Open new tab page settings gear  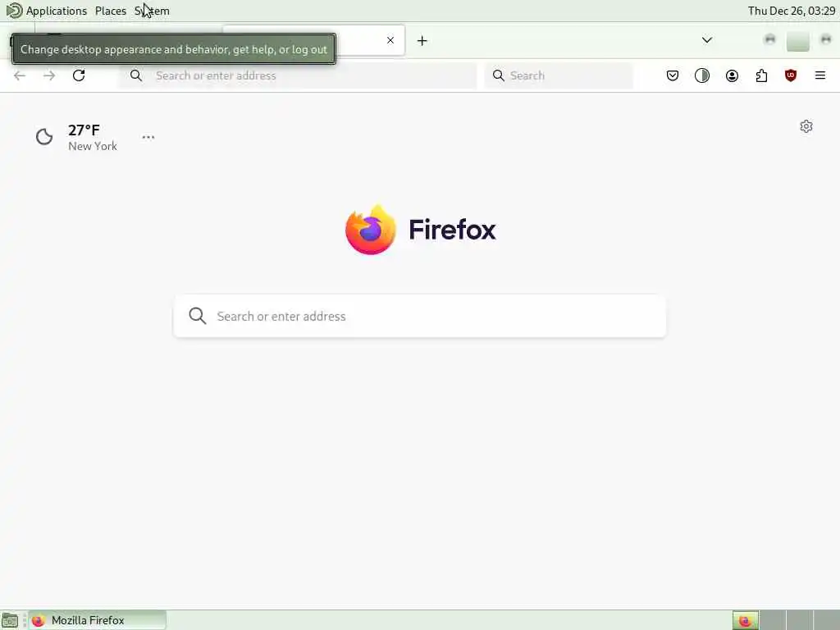806,126
